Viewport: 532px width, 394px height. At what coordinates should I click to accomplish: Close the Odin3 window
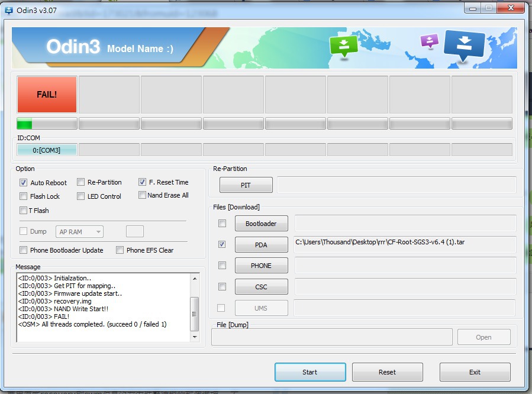pos(511,8)
